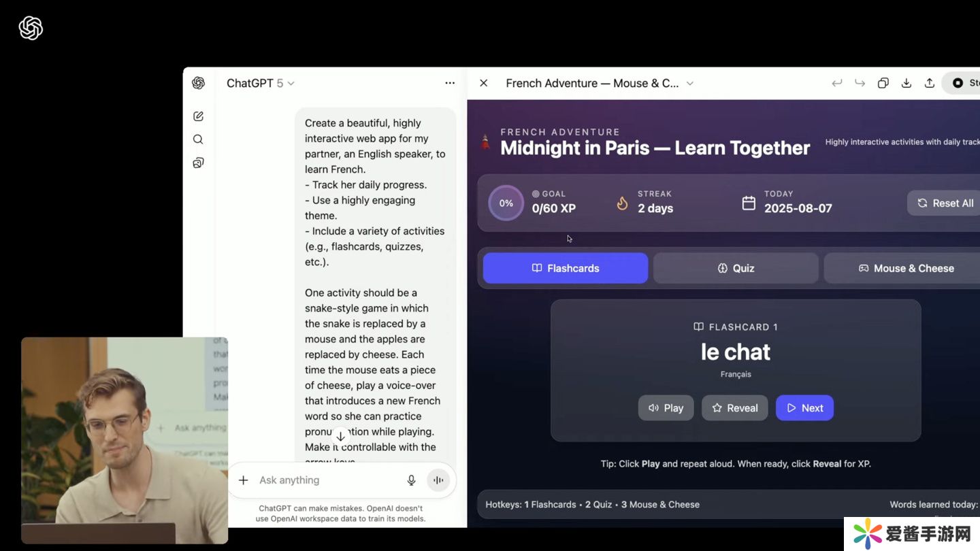Screen dimensions: 980x551
Task: Open the three-dot options menu
Action: click(450, 83)
